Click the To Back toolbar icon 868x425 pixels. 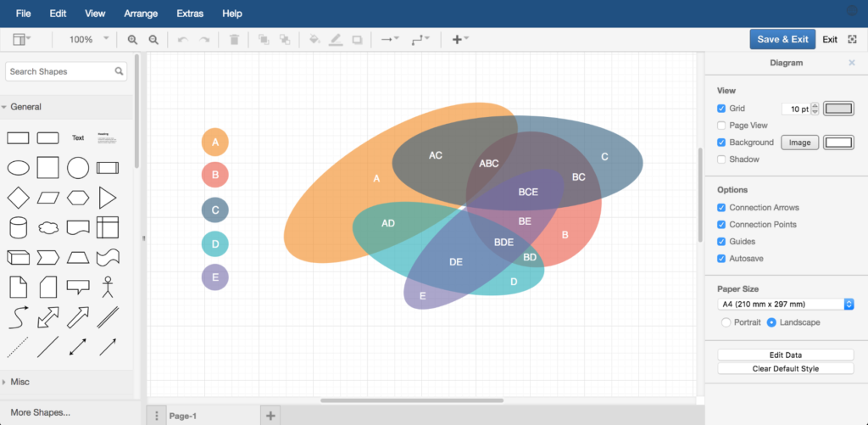point(285,39)
